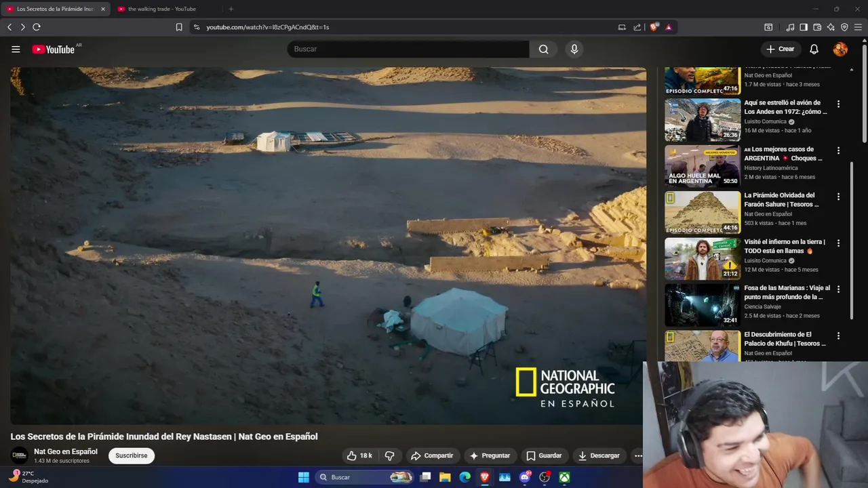This screenshot has width=868, height=488.
Task: Subscribe with the Suscribirse button
Action: 132,455
